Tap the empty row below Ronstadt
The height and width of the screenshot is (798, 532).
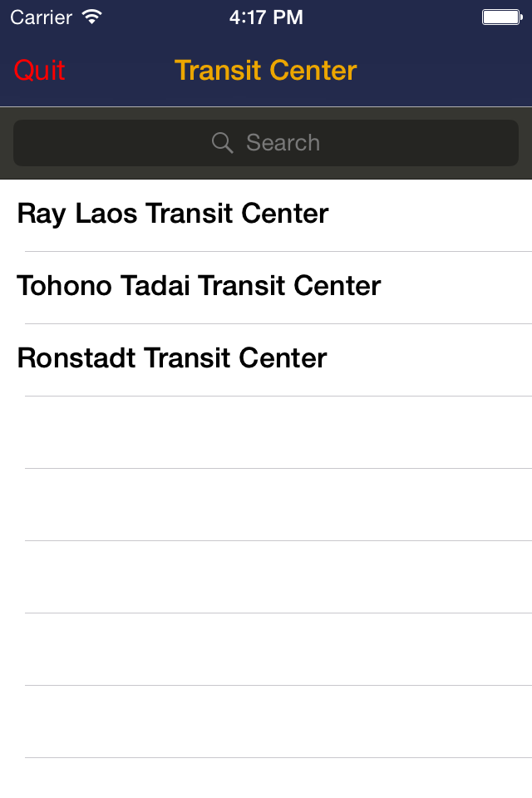(x=266, y=431)
